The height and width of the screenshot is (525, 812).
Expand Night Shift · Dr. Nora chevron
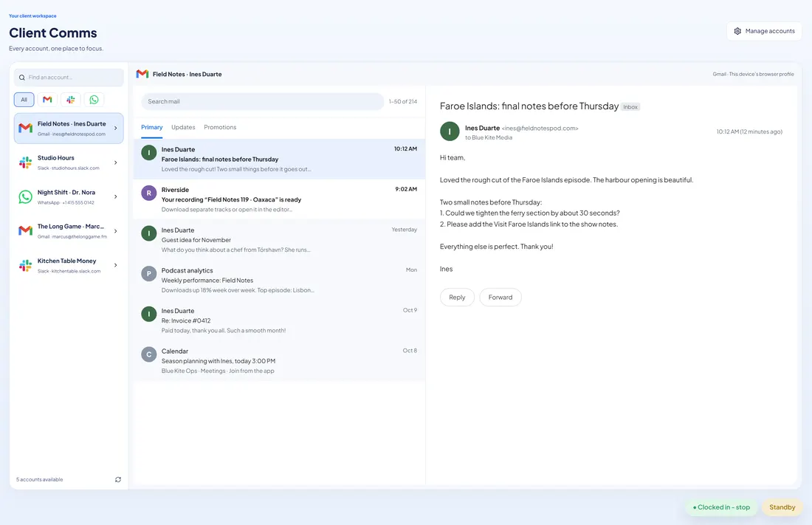coord(115,197)
